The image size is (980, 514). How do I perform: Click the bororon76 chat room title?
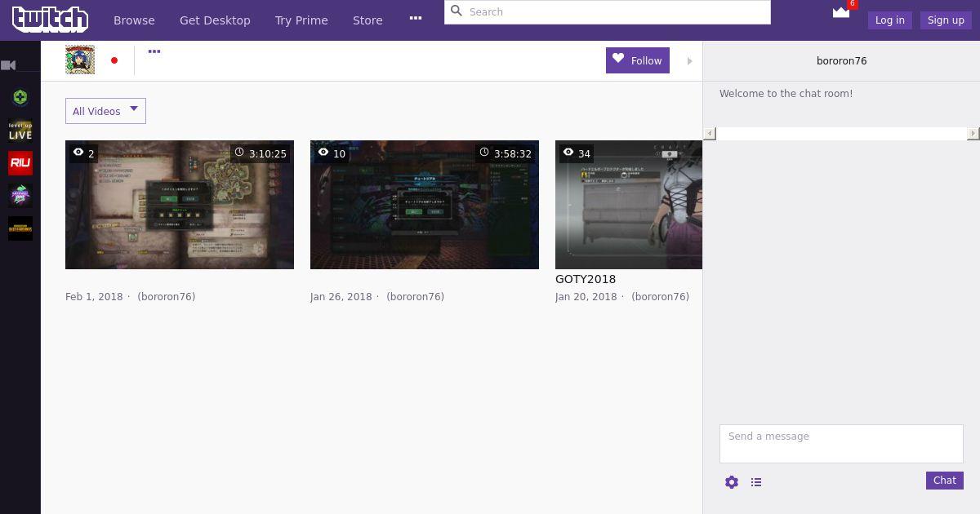(x=842, y=61)
